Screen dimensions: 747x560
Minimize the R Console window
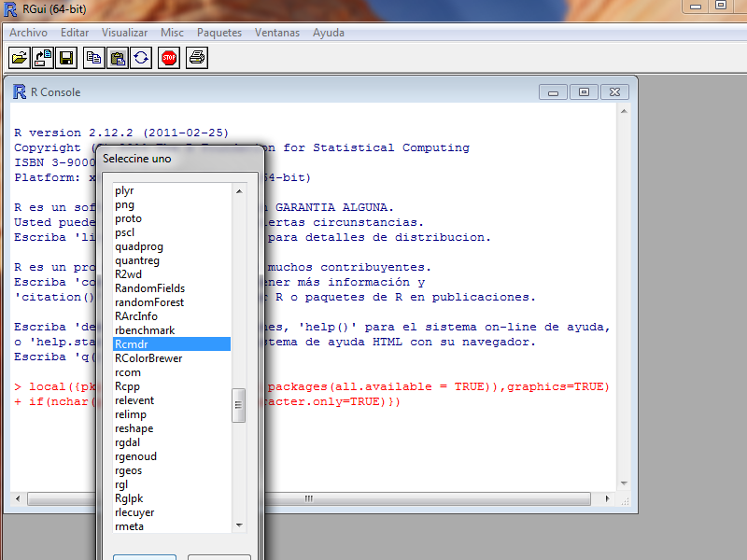553,92
